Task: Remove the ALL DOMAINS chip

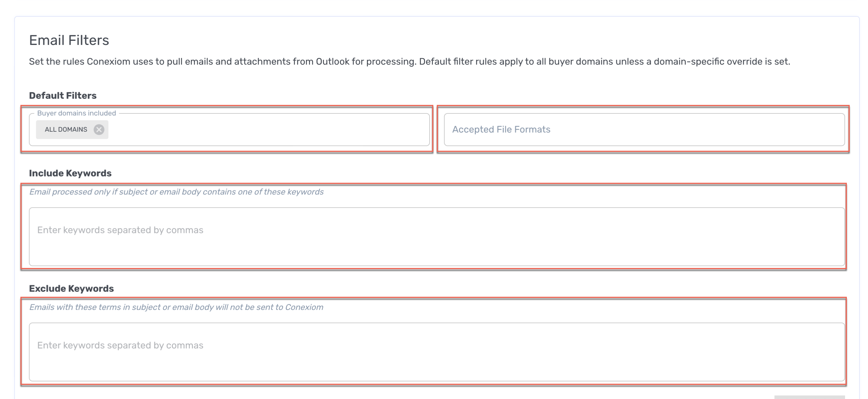Action: pyautogui.click(x=99, y=130)
